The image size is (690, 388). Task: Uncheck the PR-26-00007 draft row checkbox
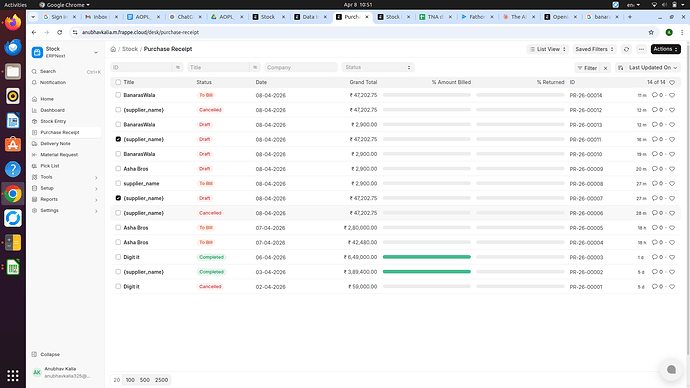click(x=118, y=198)
